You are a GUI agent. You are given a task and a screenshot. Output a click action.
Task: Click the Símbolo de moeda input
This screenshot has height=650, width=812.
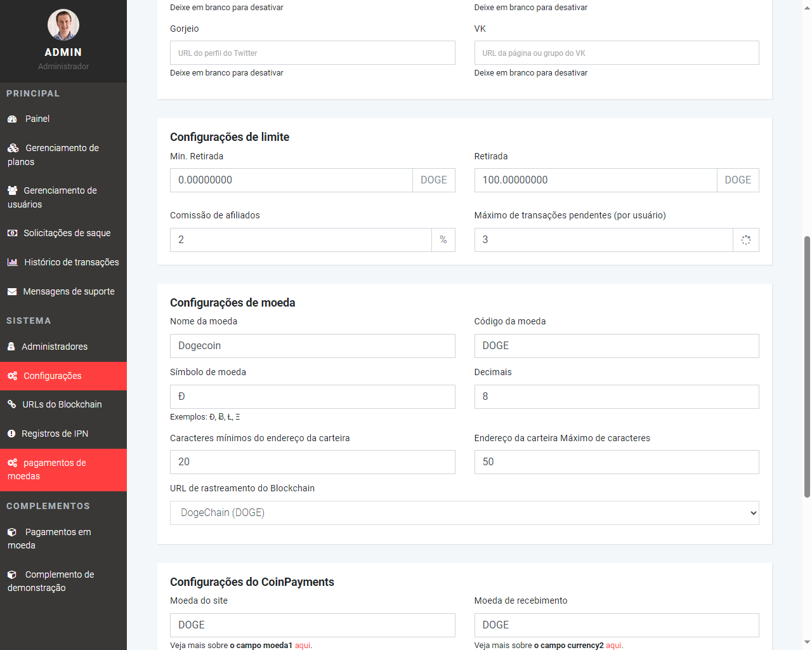coord(312,397)
